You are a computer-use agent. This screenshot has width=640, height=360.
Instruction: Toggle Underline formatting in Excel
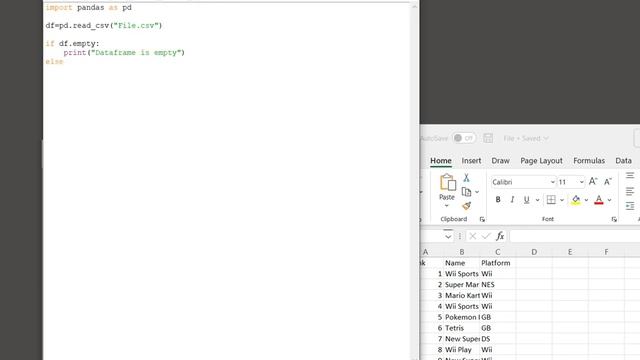tap(527, 200)
